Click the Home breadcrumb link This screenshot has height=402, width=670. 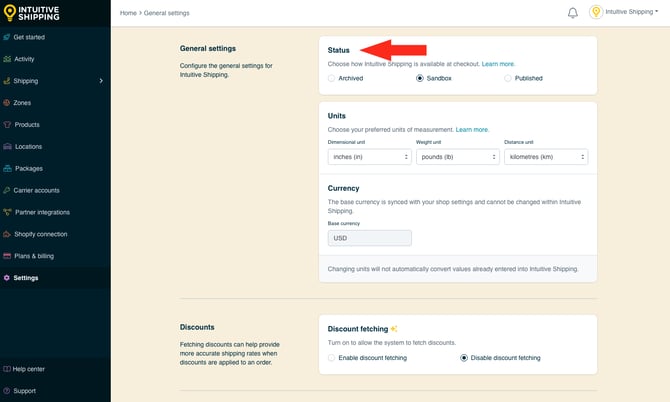pyautogui.click(x=128, y=13)
